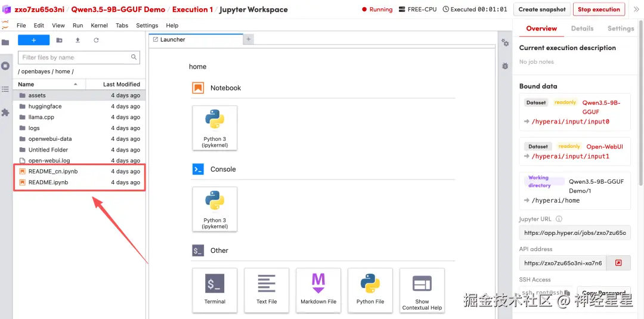This screenshot has width=644, height=319.
Task: Select the llama.cpp folder
Action: coord(79,117)
